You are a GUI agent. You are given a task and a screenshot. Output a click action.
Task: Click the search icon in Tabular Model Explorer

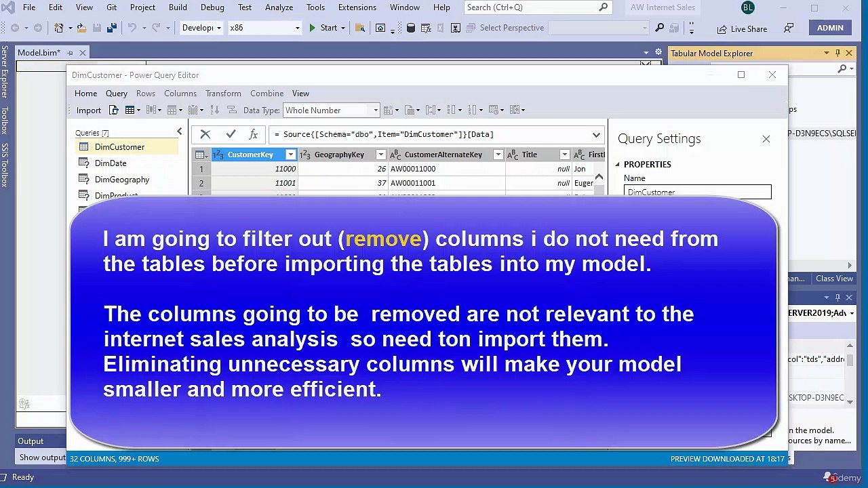click(x=842, y=68)
